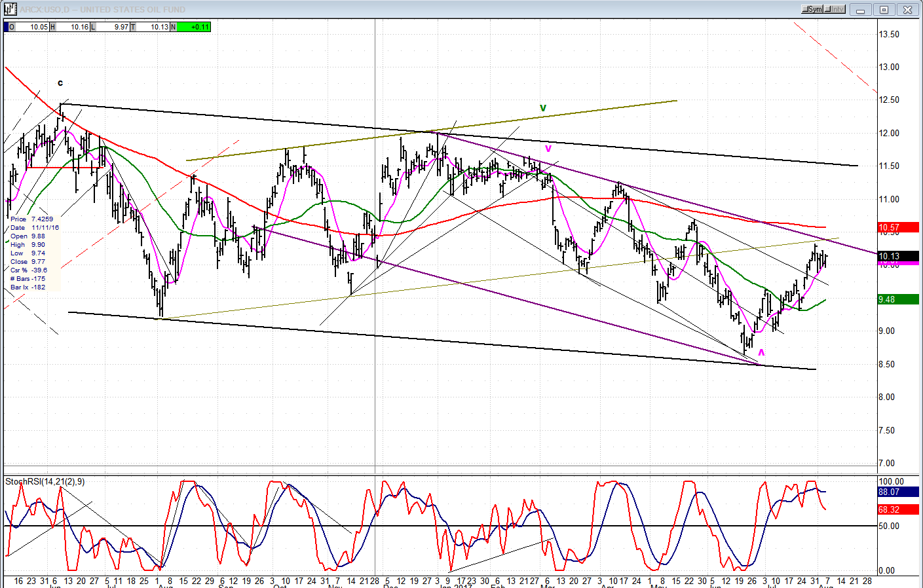Viewport: 923px width, 588px height.
Task: Minimize the USO chart window
Action: 860,10
